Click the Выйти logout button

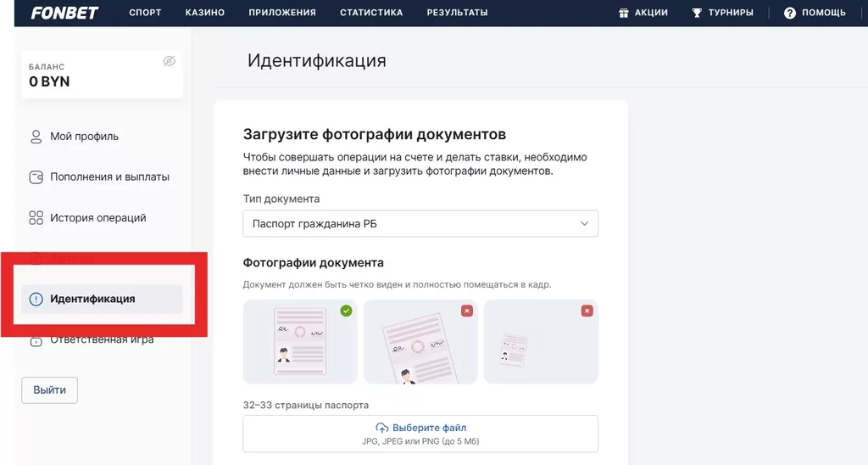pos(50,390)
